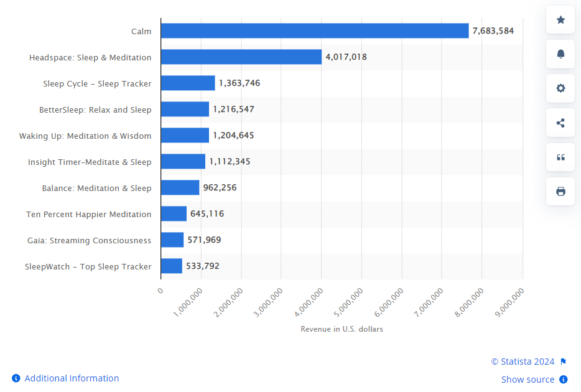Click the value label 1,216,547

tap(233, 109)
